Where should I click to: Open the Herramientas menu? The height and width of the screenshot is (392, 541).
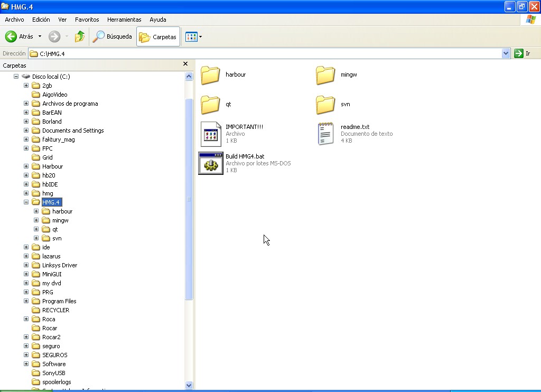[x=124, y=20]
